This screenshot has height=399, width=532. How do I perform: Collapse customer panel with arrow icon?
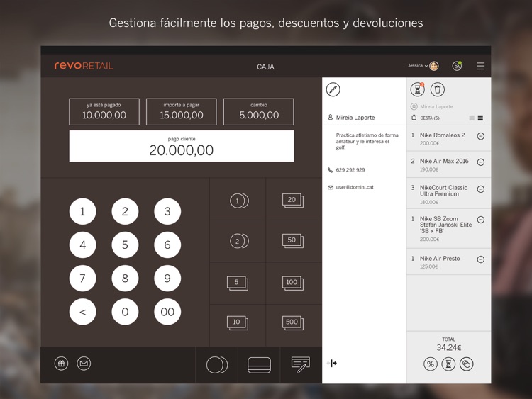[x=332, y=364]
